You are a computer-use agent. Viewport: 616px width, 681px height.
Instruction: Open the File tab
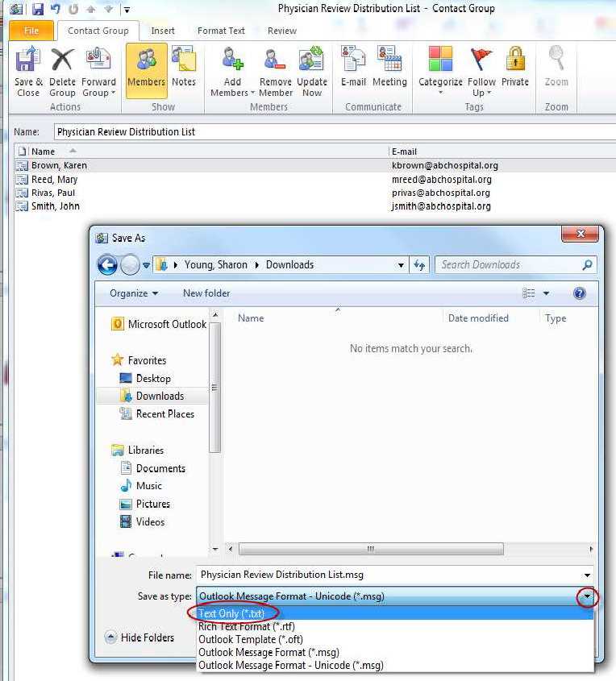pos(31,31)
